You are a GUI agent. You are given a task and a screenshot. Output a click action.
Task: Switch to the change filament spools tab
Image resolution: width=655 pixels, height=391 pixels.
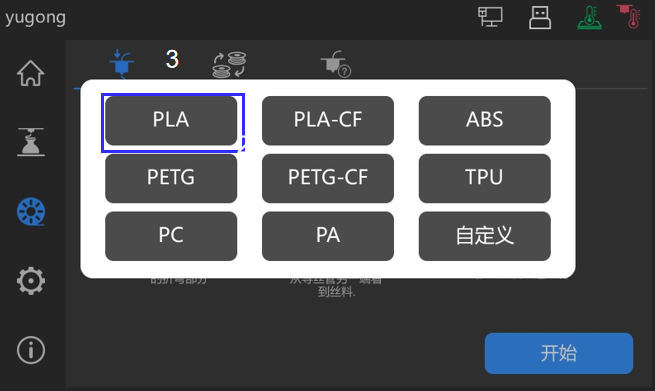coord(229,64)
